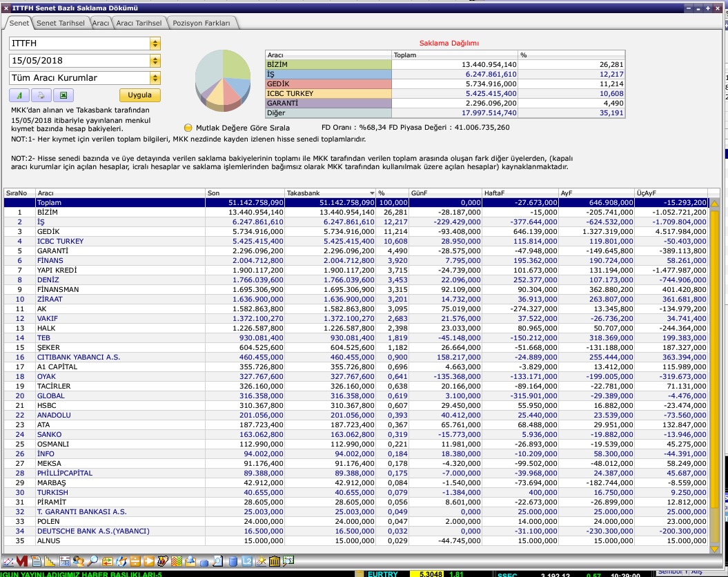Click the green font letter A button

coord(19,95)
